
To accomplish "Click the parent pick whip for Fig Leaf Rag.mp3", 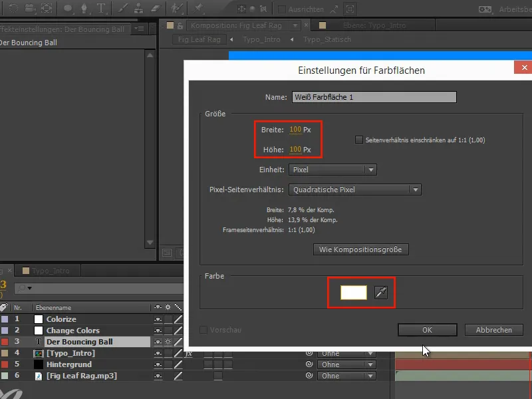I will 309,376.
